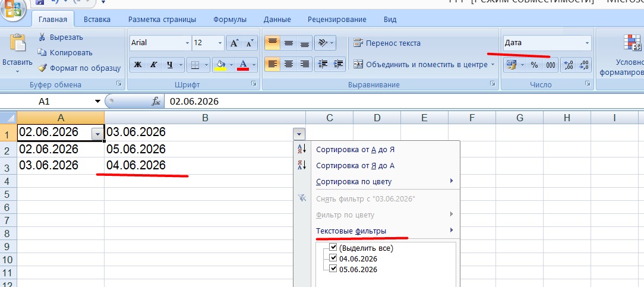Close the filter dropdown button in column B

(299, 134)
